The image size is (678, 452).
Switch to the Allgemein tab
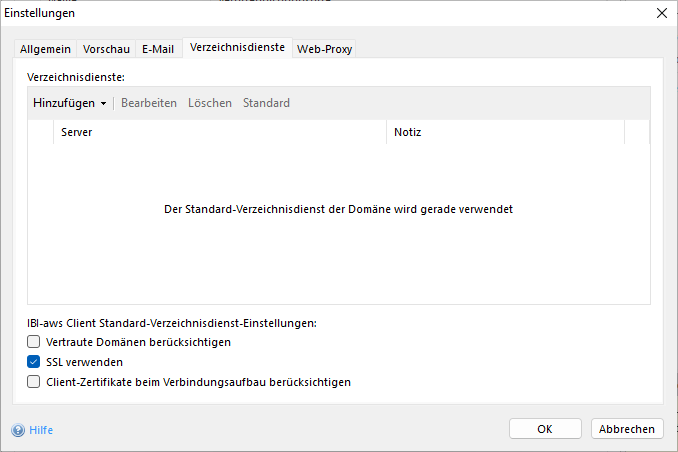(x=46, y=49)
